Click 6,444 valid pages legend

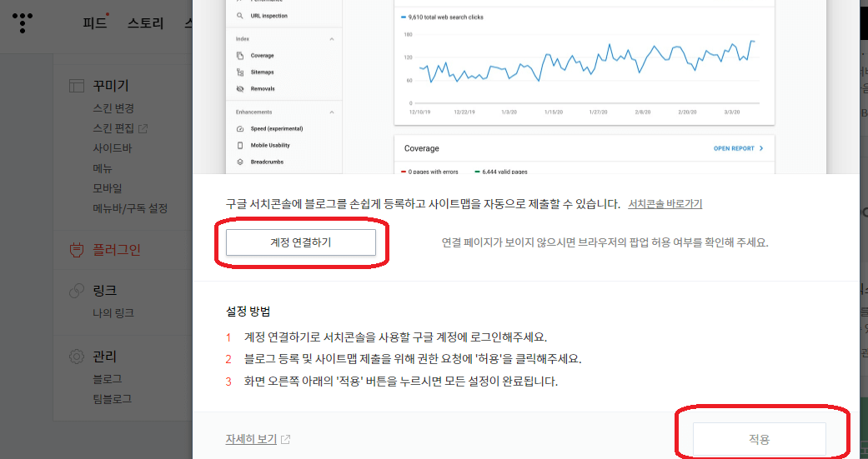pos(501,172)
